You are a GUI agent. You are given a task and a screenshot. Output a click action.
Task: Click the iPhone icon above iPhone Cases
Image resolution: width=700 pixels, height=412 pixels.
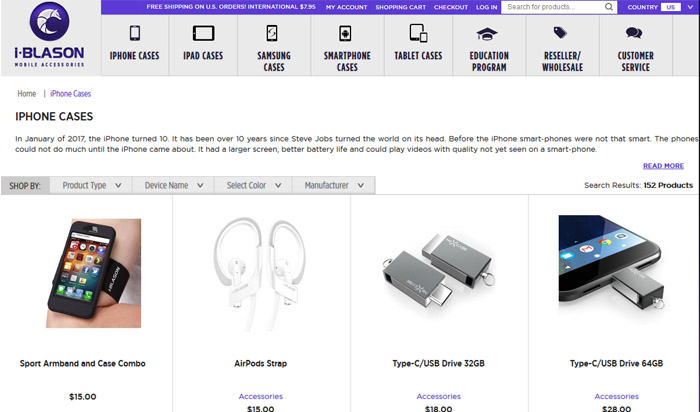point(135,33)
